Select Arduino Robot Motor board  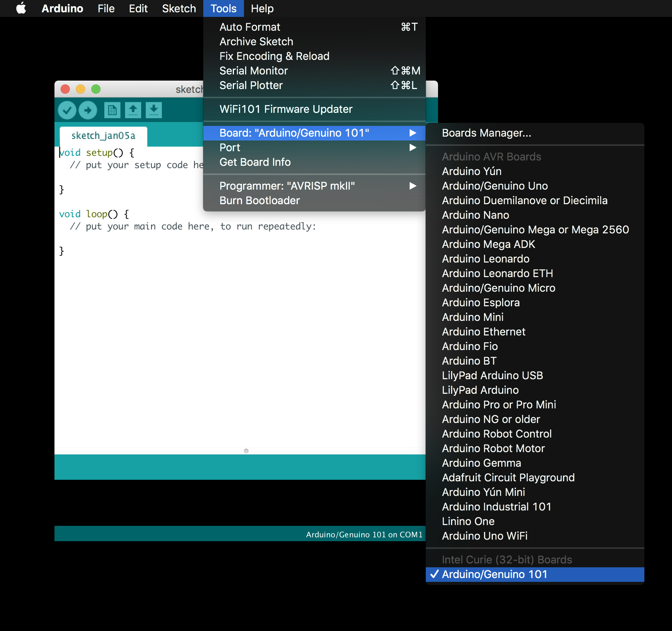click(x=535, y=449)
